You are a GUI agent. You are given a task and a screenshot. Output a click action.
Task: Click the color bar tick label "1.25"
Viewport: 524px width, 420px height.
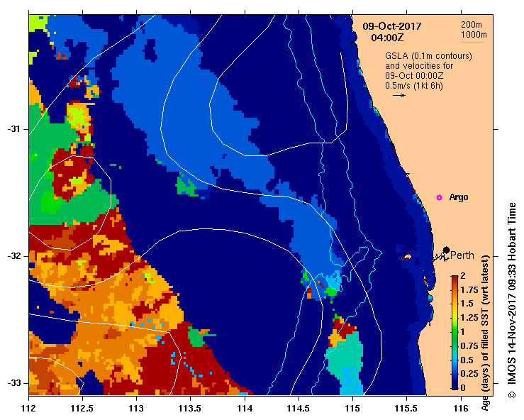point(469,318)
